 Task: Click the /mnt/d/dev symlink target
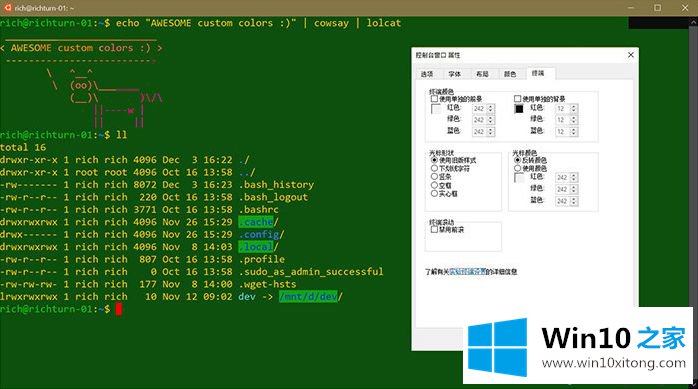pos(308,296)
